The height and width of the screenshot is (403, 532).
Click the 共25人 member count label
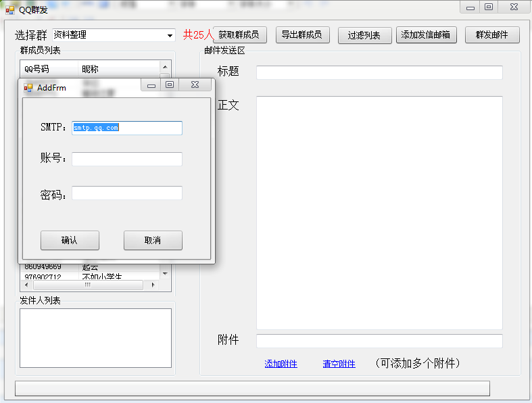point(198,34)
